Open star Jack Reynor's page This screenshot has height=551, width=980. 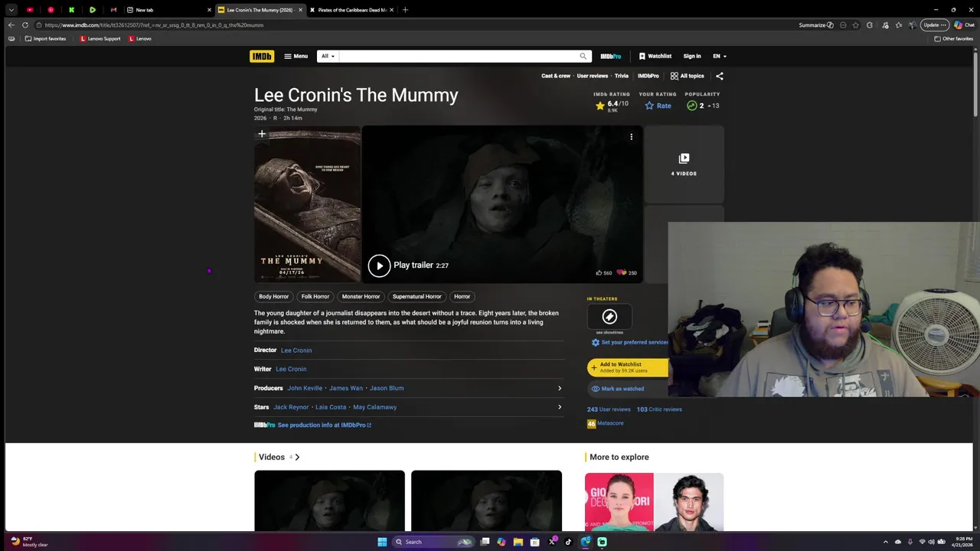291,407
